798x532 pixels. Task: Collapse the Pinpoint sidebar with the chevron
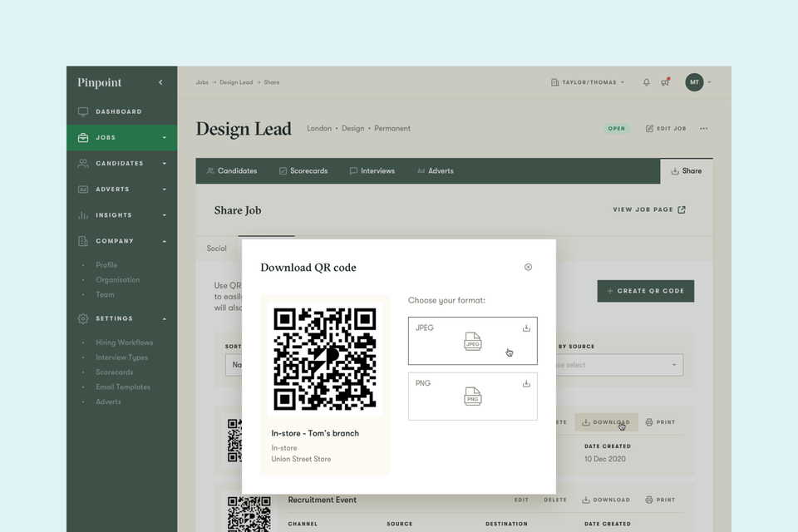(x=160, y=82)
